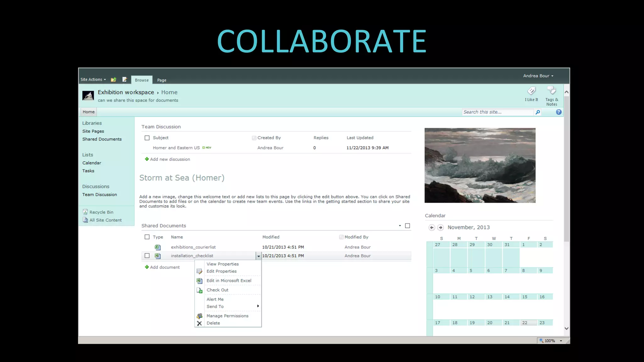Go to previous month in calendar
Screen dimensions: 644x362
point(432,228)
